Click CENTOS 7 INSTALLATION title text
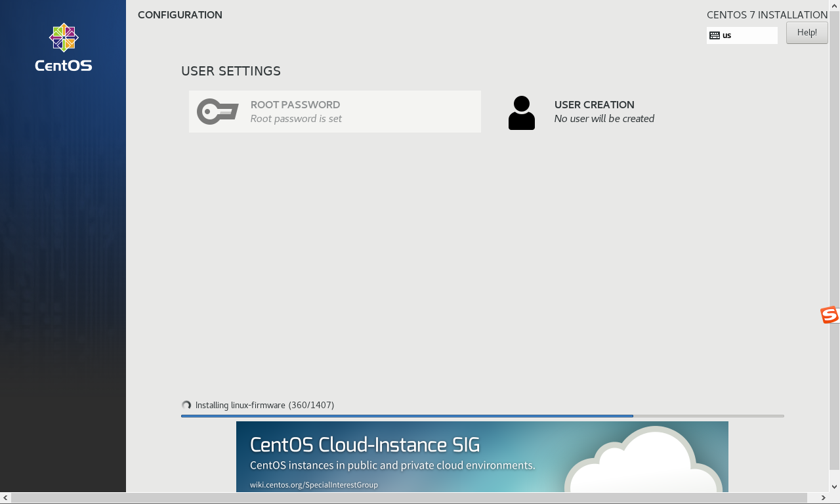The image size is (840, 504). [x=767, y=15]
